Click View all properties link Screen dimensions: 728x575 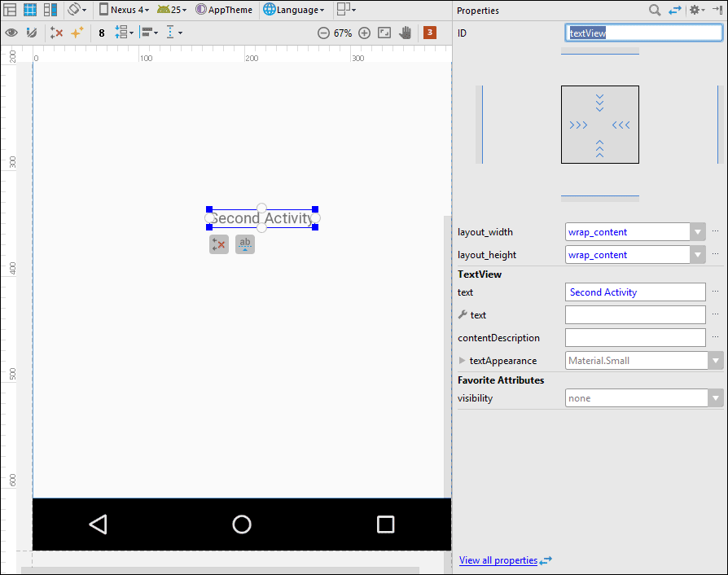tap(498, 560)
